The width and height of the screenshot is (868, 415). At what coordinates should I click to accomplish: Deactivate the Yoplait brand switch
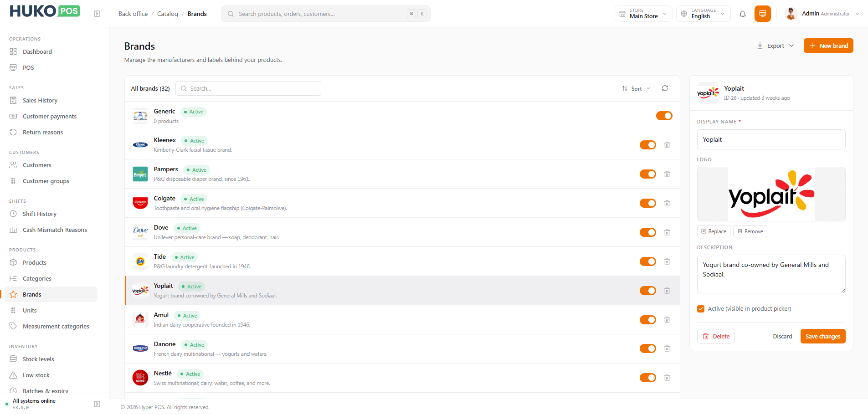pos(648,291)
